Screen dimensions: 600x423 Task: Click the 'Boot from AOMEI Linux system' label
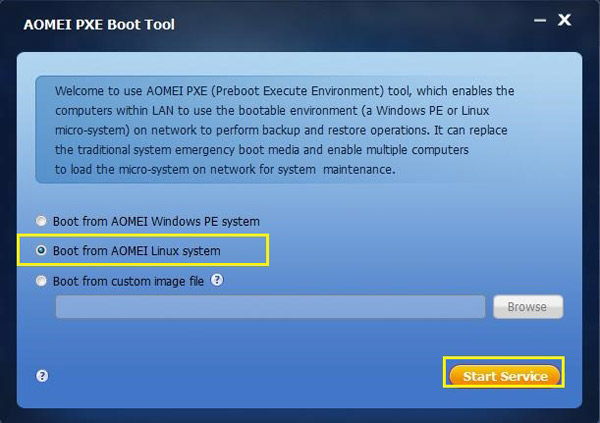(x=136, y=251)
